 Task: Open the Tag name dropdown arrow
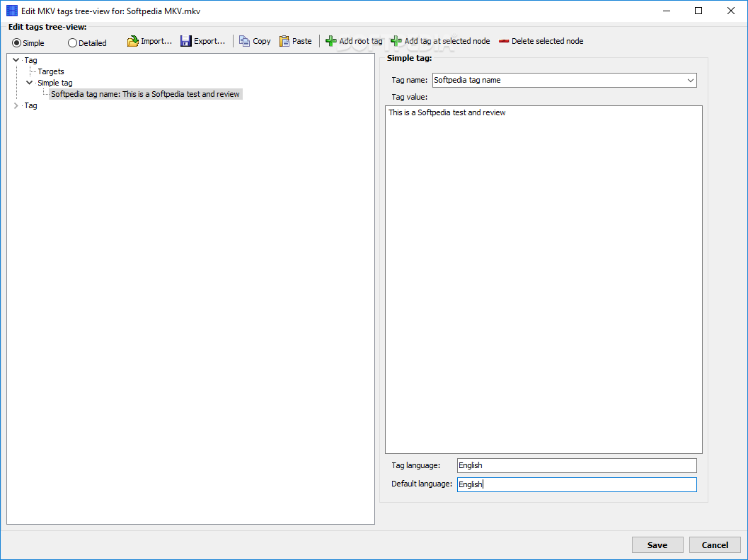tap(690, 80)
